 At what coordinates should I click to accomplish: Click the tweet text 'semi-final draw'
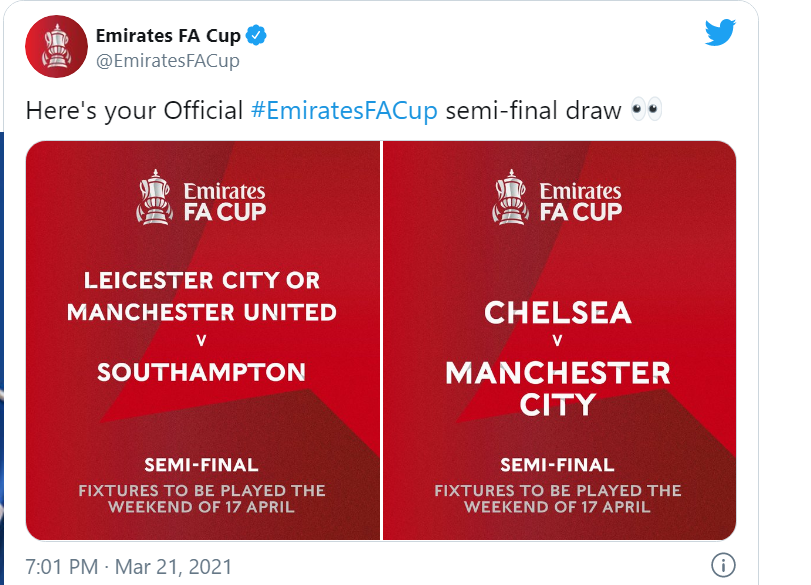click(x=533, y=111)
